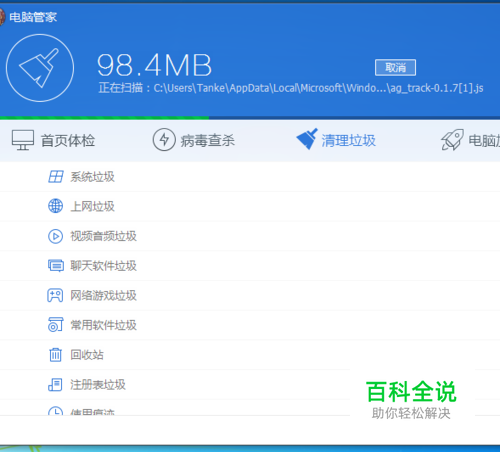Screen dimensions: 500x452
Task: Click the large broom icon in circle
Action: (x=40, y=68)
